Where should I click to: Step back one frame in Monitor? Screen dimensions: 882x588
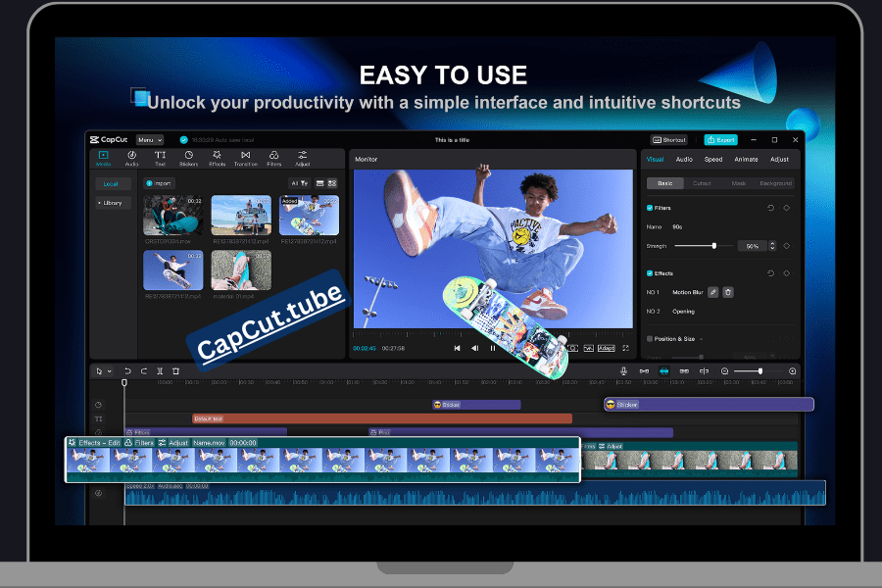coord(474,348)
